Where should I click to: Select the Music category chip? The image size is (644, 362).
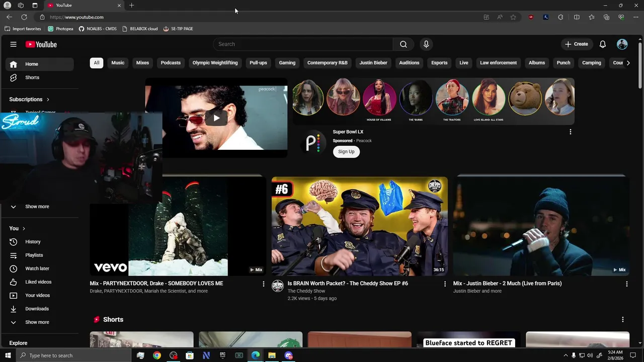[x=118, y=63]
